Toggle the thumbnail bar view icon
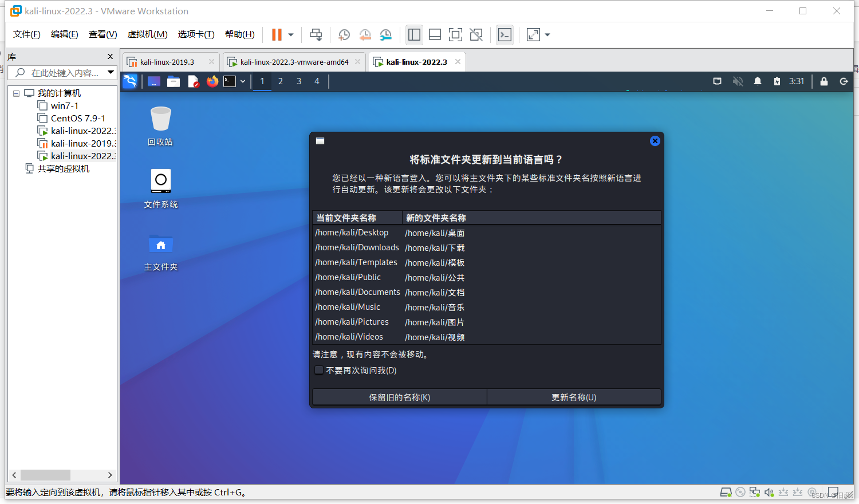Screen dimensions: 859x504 coord(435,35)
